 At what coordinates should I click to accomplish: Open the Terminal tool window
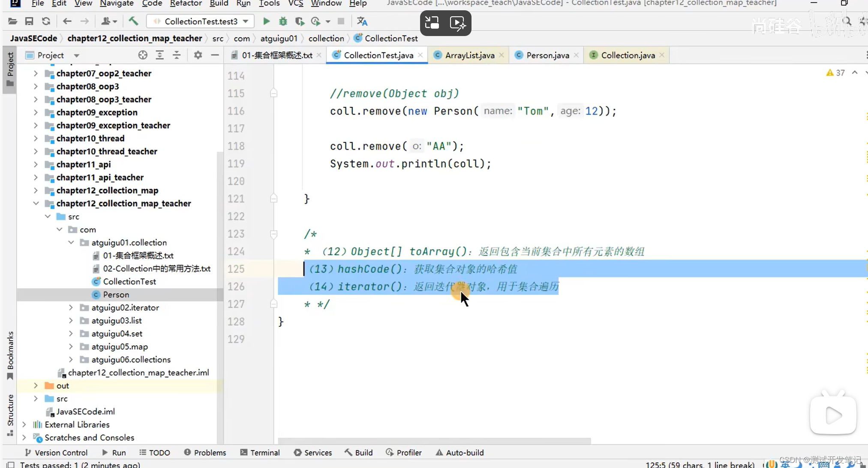(260, 453)
